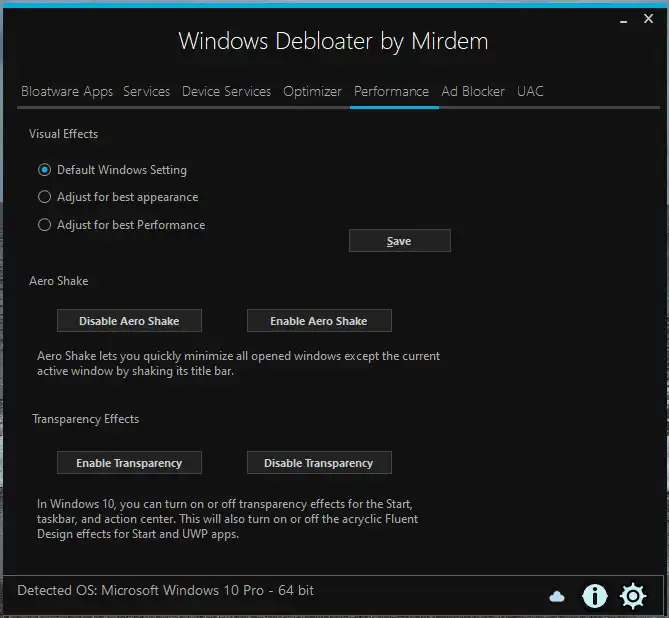Click the Save button for visual effects
The width and height of the screenshot is (669, 618).
point(399,241)
